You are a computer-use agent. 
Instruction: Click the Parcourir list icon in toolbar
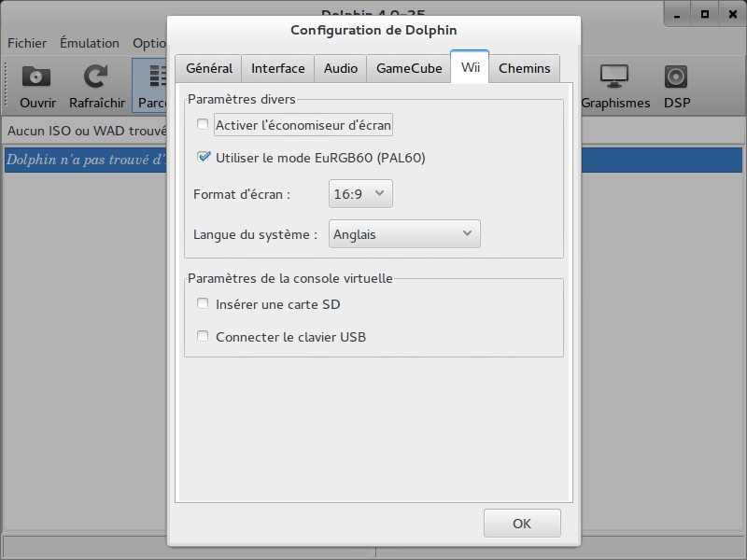(157, 77)
